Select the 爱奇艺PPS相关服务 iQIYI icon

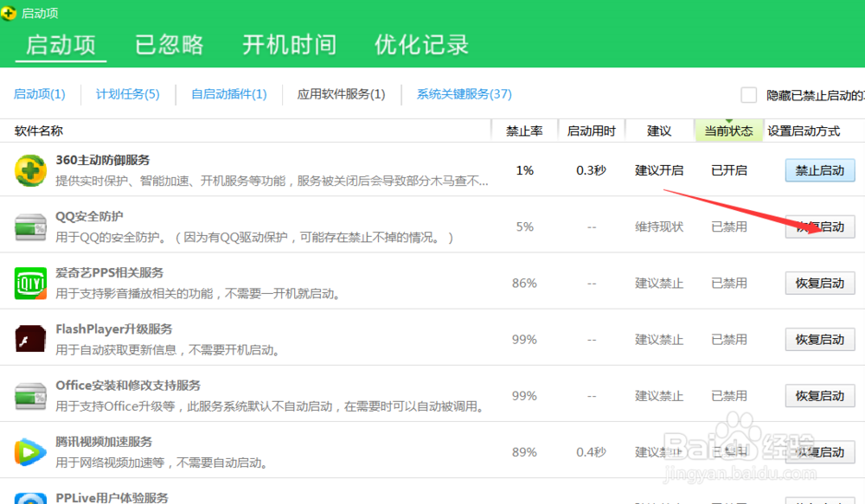click(x=30, y=283)
